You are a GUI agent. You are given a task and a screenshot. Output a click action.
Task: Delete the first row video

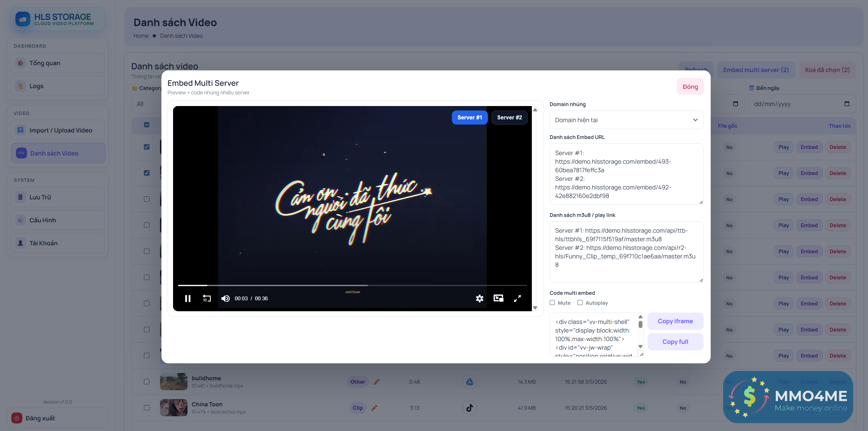pos(837,147)
